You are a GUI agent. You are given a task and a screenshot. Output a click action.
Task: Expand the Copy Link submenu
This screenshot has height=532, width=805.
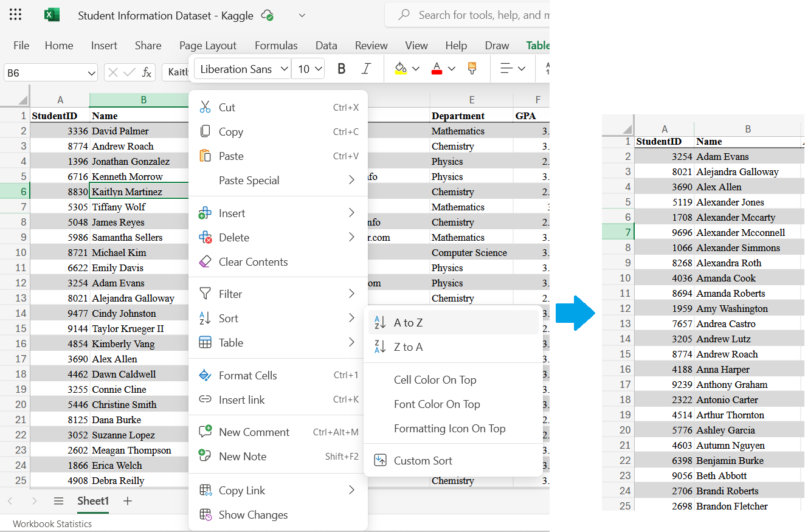pyautogui.click(x=351, y=490)
